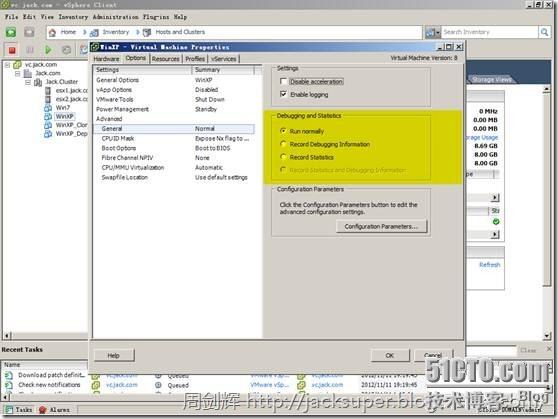Click the Check new notifications task icon
This screenshot has height=419, width=558.
point(9,385)
